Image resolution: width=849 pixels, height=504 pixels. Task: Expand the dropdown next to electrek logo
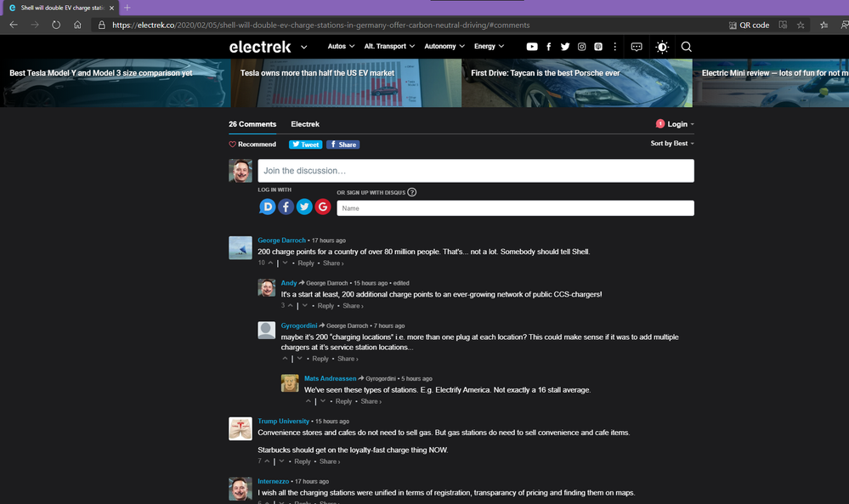coord(303,47)
